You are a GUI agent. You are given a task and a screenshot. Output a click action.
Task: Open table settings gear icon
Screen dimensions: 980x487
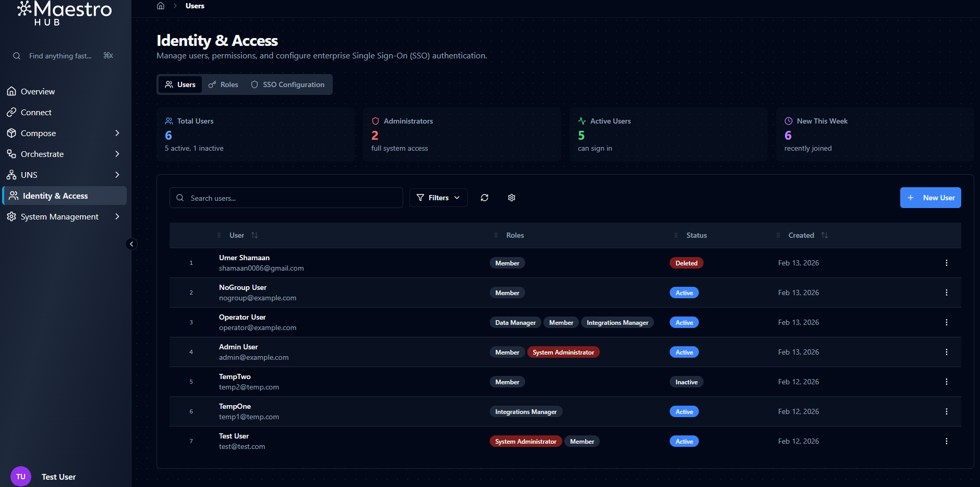[512, 198]
